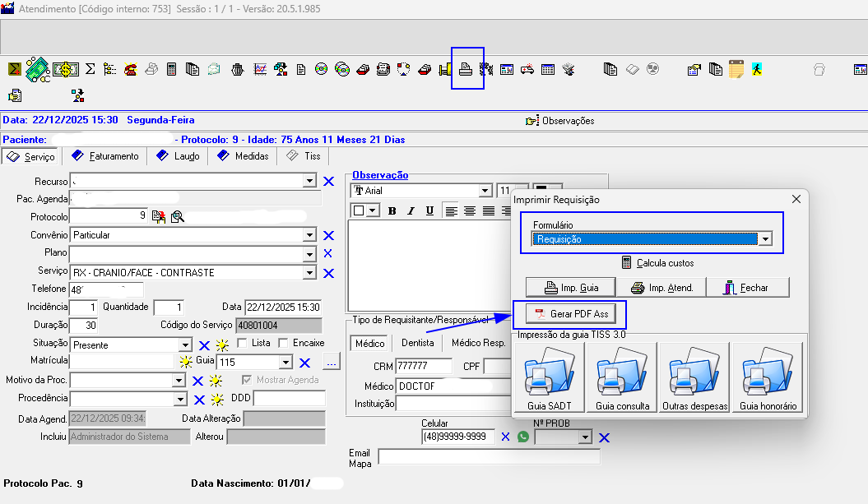Image resolution: width=868 pixels, height=504 pixels.
Task: Click the red telephone toolbar icon
Action: [130, 70]
